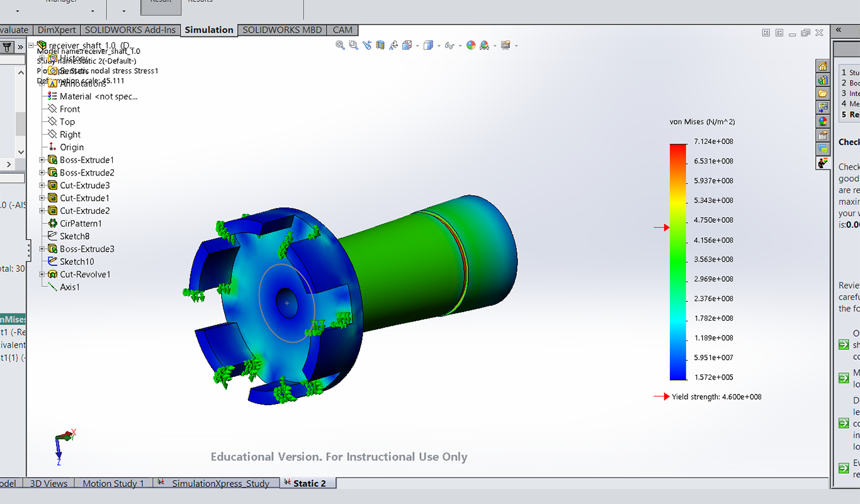This screenshot has height=504, width=860.
Task: Open the Appearances ball icon in task pane
Action: (823, 121)
